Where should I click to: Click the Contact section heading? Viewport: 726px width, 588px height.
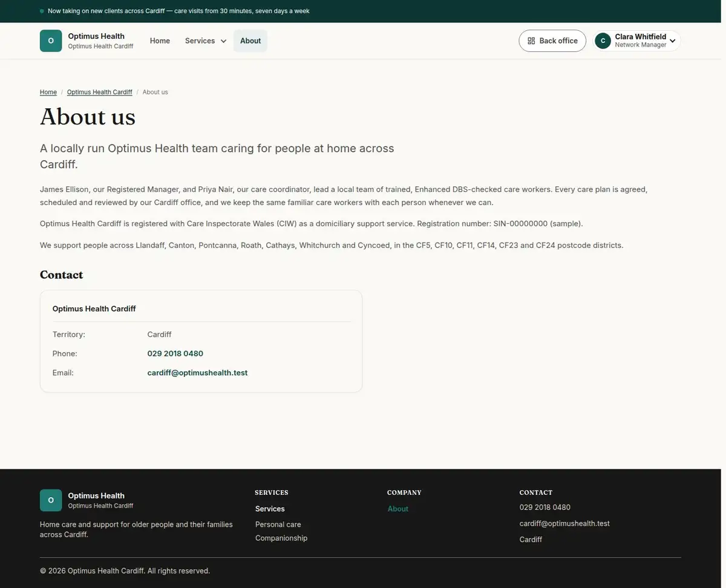(61, 275)
